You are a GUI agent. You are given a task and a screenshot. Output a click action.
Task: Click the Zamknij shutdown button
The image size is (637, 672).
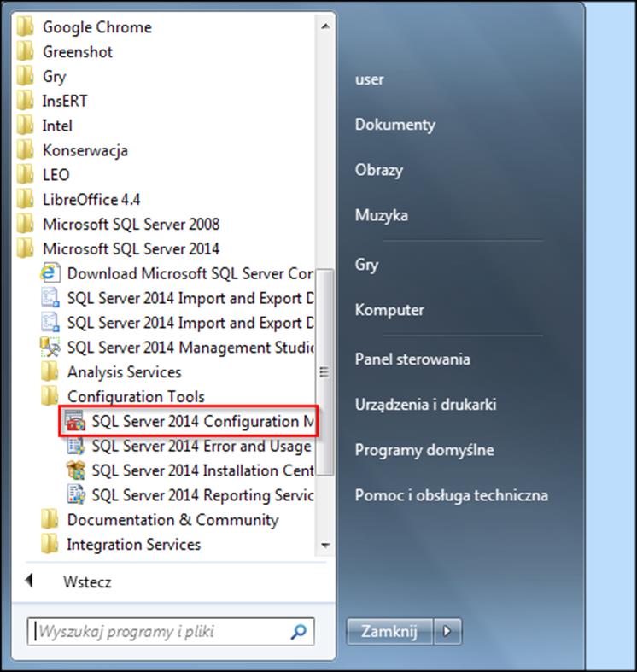click(x=389, y=631)
